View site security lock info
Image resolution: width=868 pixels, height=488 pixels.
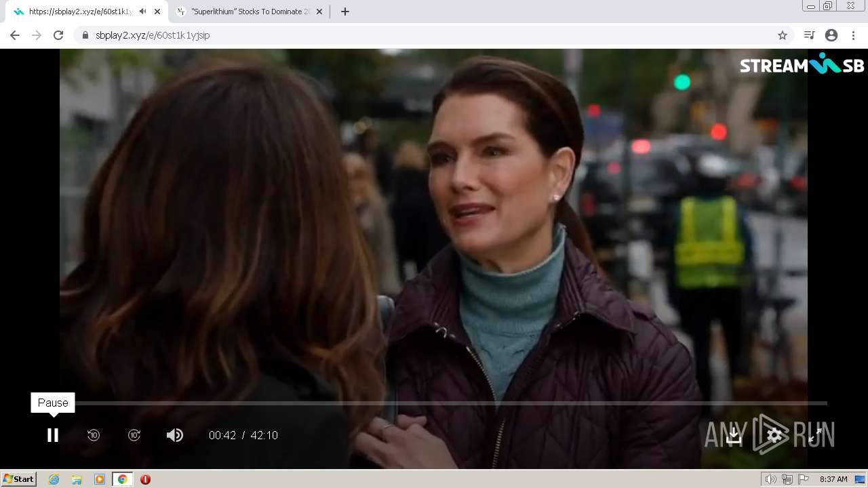(x=85, y=35)
